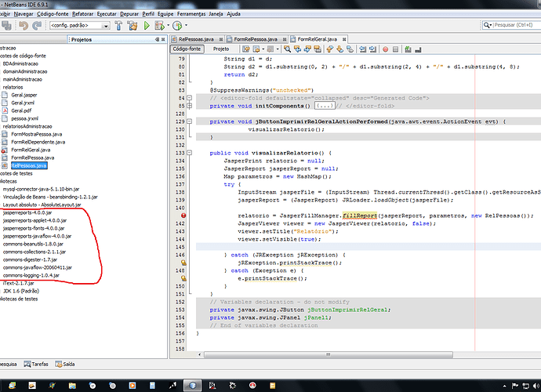Click Find Previous Occurrence icon

[x=297, y=49]
